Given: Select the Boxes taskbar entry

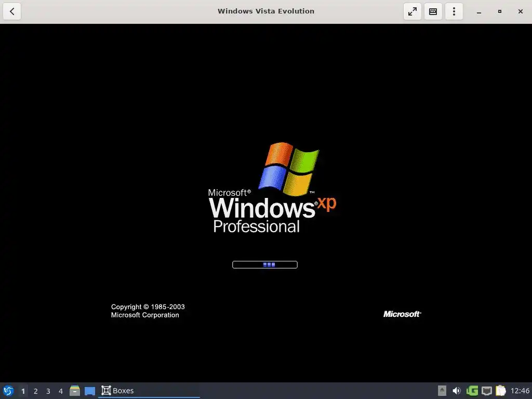Looking at the screenshot, I should coord(149,391).
